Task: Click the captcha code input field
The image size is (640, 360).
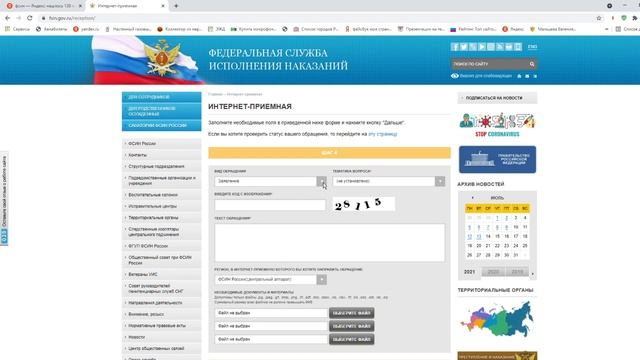Action: (x=270, y=205)
